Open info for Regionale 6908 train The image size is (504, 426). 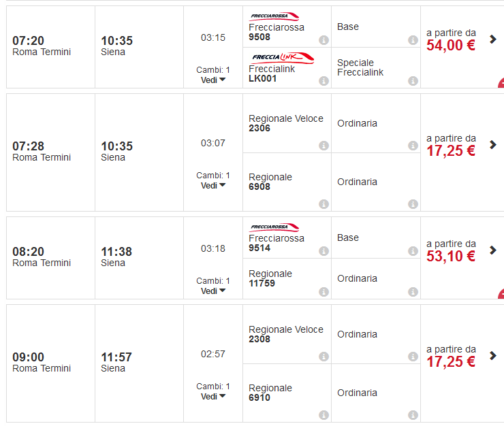click(x=324, y=204)
